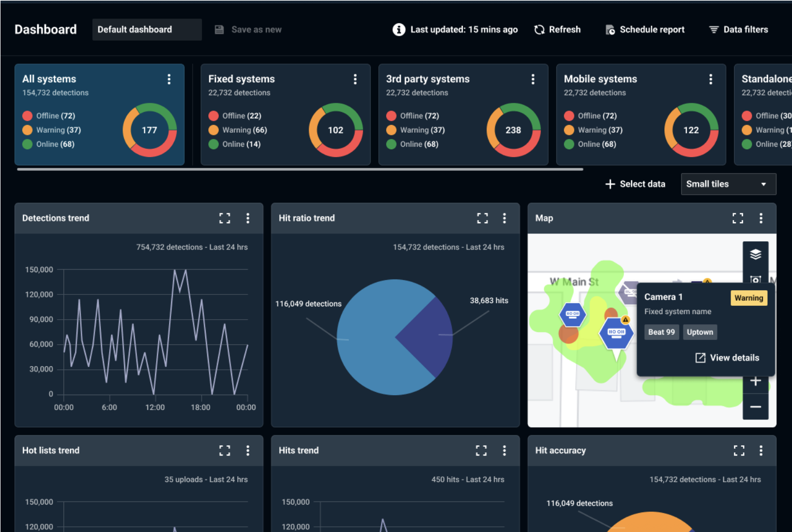Viewport: 792px width, 532px height.
Task: Click Save as new
Action: 248,29
